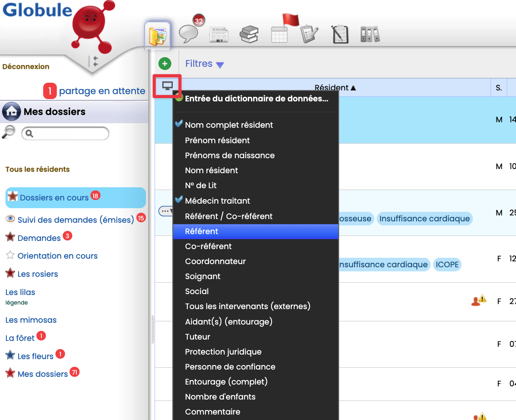This screenshot has width=516, height=420.
Task: Open Les fleurs list
Action: (x=35, y=356)
